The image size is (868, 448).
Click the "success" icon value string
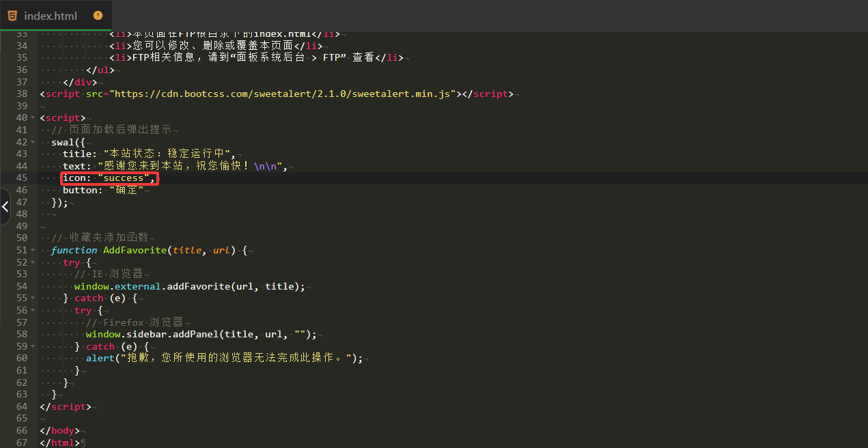coord(124,178)
